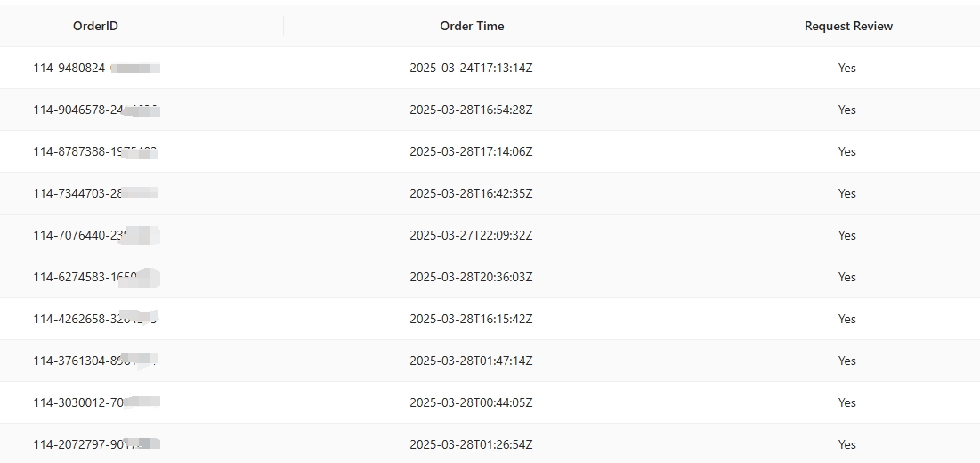Viewport: 980px width, 463px height.
Task: Select the order time 2025-03-28T17:14:06Z
Action: [471, 152]
